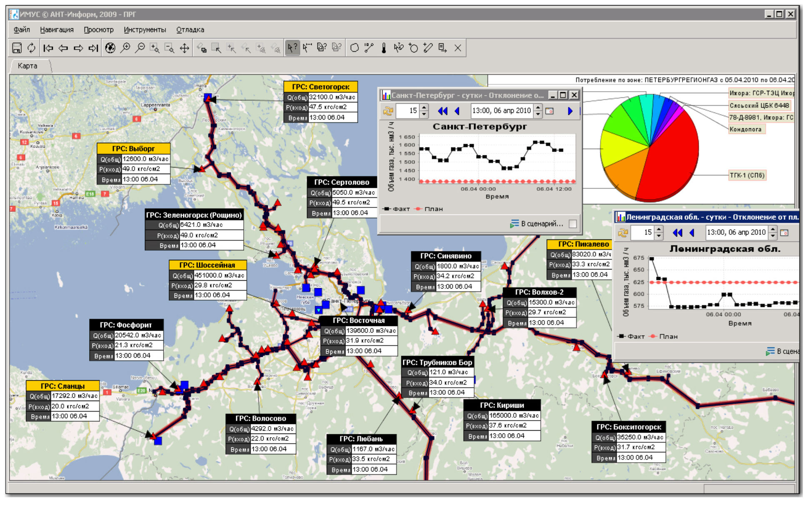Click В сценарий… button in Санкт-Петербург window
Viewport: 812px width, 506px height.
pyautogui.click(x=537, y=224)
